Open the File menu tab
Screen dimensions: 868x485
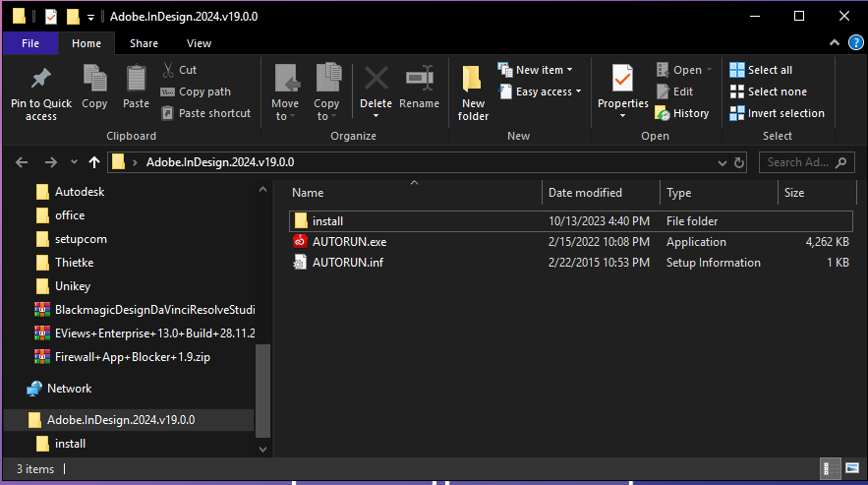(x=30, y=43)
